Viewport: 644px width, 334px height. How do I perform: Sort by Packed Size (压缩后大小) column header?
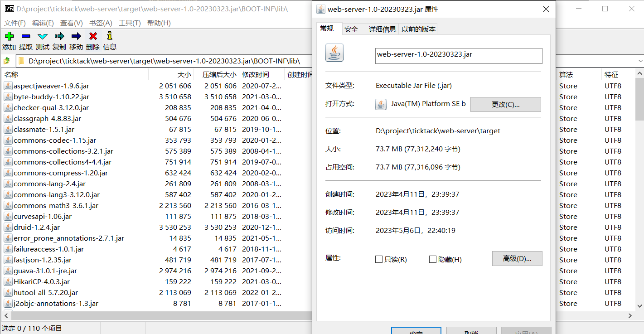(216, 74)
